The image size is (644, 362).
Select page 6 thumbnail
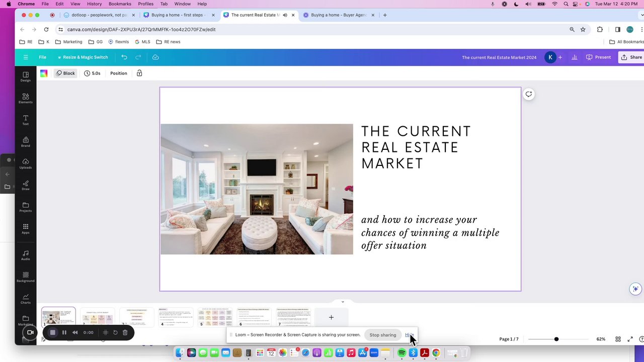click(254, 317)
